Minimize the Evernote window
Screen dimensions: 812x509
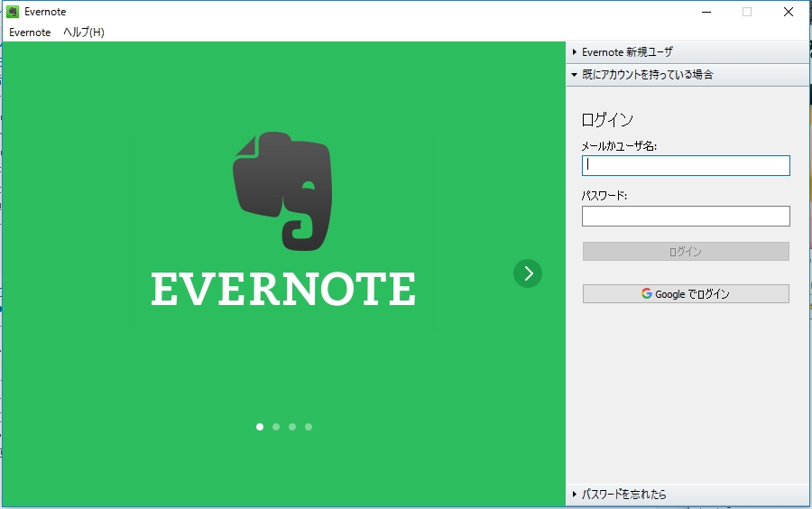706,12
